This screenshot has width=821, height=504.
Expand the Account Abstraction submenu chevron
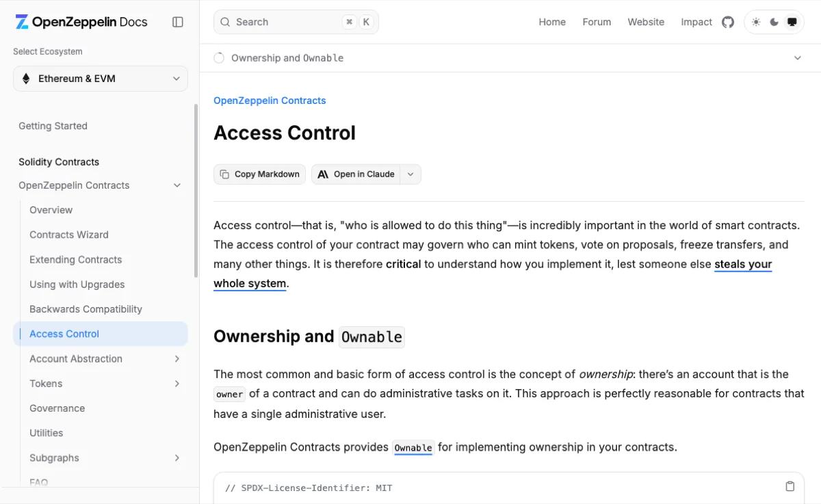coord(177,359)
